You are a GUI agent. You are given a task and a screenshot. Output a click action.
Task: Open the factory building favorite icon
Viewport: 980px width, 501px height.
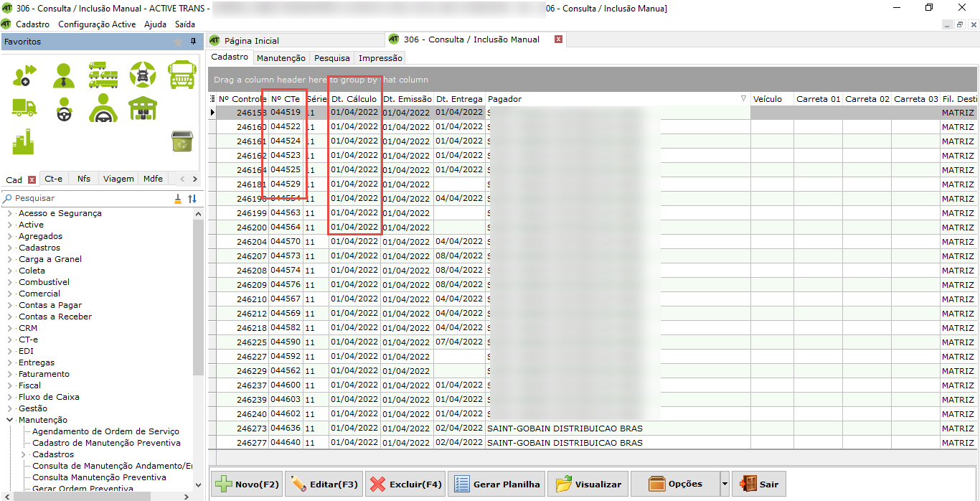[24, 141]
